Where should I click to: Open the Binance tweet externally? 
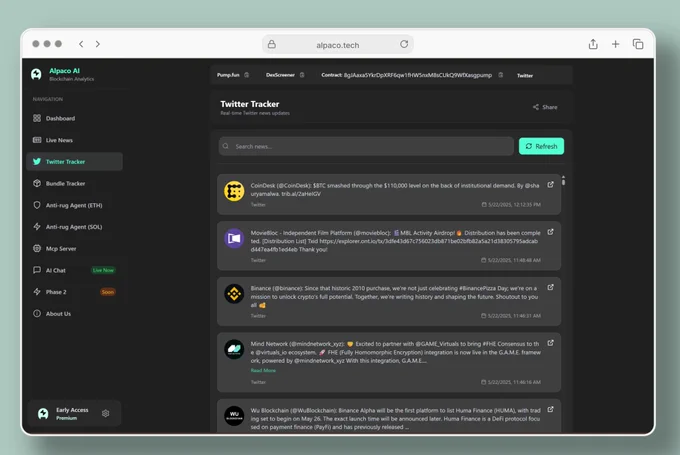(x=550, y=287)
